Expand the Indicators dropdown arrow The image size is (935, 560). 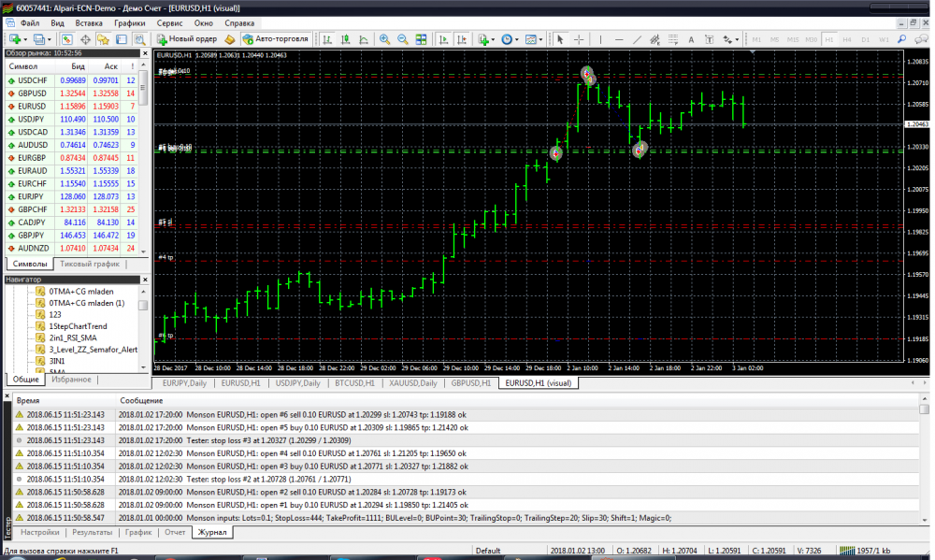tap(493, 40)
